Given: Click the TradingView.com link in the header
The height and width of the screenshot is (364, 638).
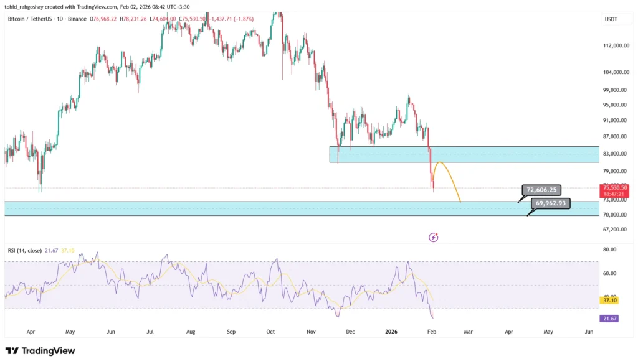Looking at the screenshot, I should click(91, 7).
